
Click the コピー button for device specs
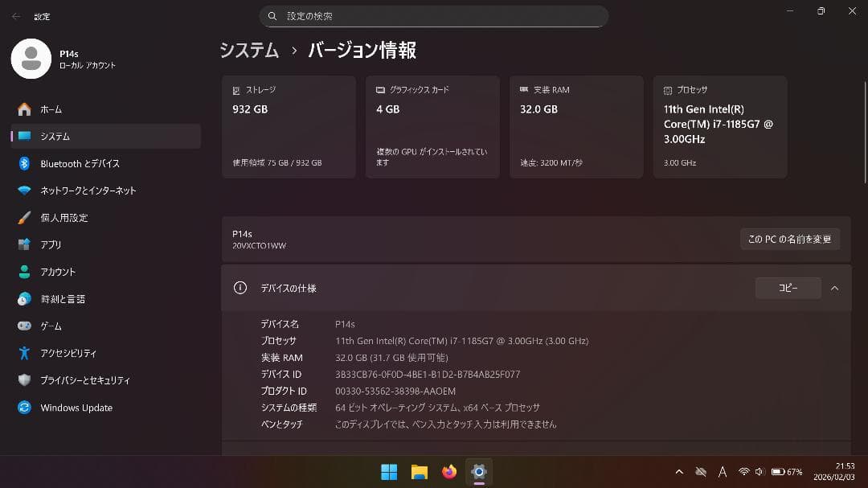click(x=788, y=288)
